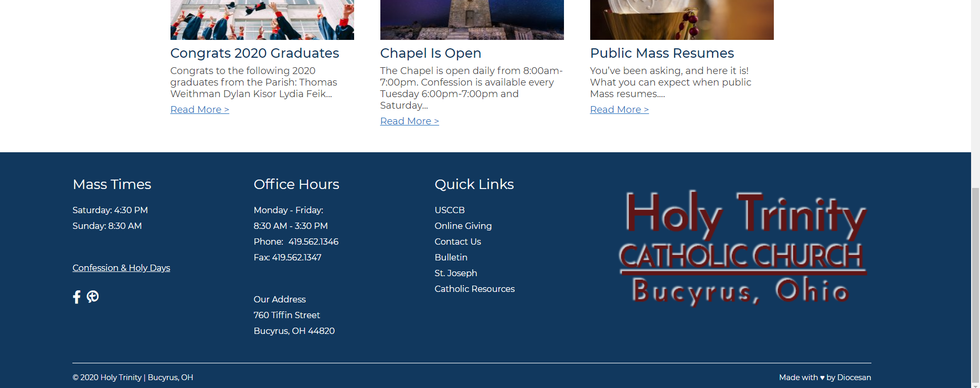Read more about the 2020 Graduates

199,110
